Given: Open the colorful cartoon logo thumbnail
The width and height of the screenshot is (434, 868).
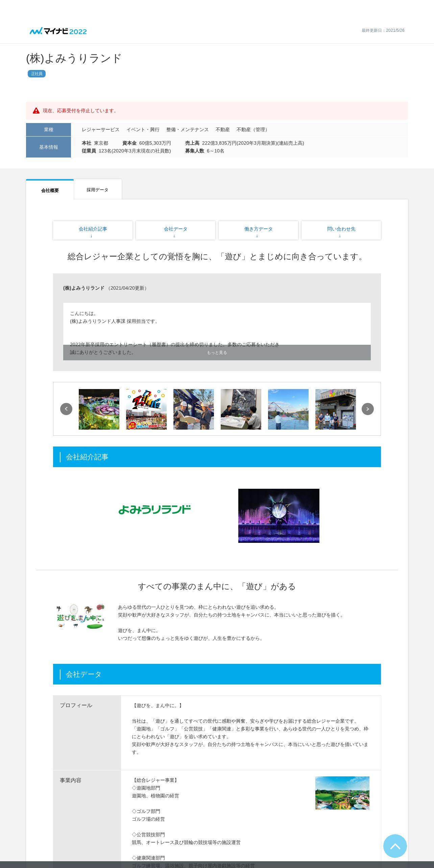Looking at the screenshot, I should 146,409.
